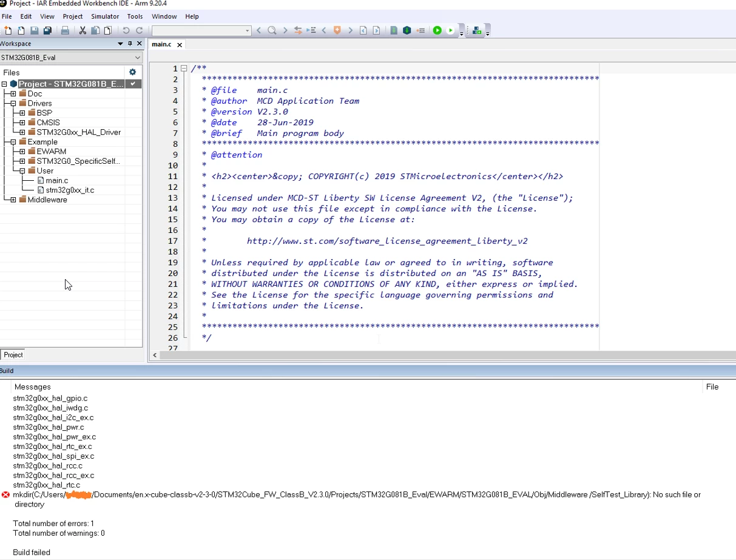Open workspace files settings gear icon

[132, 72]
